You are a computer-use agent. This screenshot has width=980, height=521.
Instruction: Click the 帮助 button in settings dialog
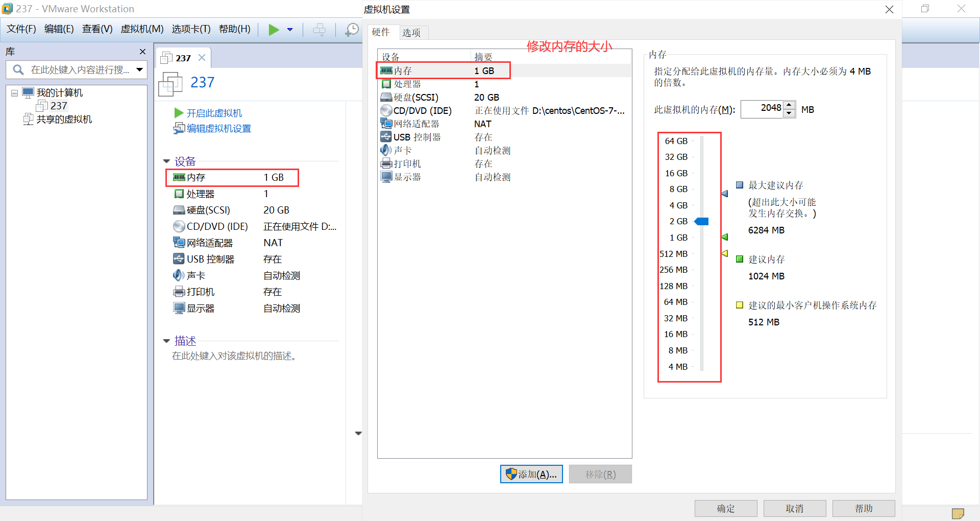(x=864, y=508)
